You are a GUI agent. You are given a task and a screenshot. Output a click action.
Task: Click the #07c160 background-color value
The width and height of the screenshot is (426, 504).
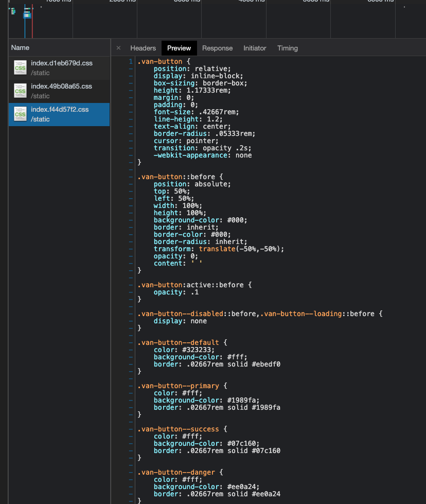click(x=241, y=444)
